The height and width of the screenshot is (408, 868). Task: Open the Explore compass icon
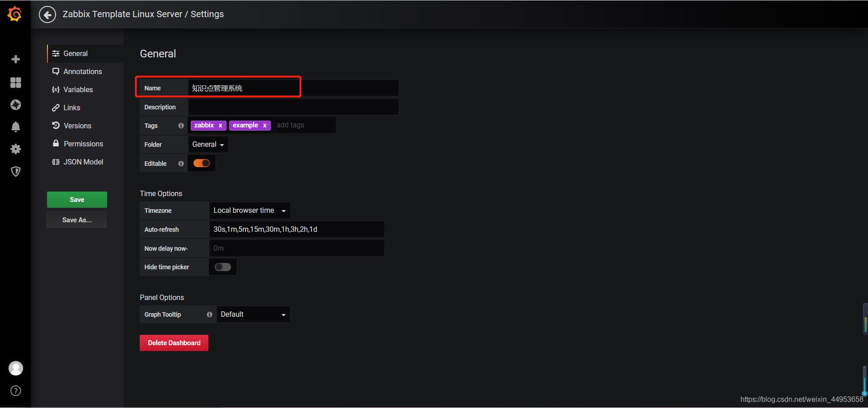pos(16,105)
